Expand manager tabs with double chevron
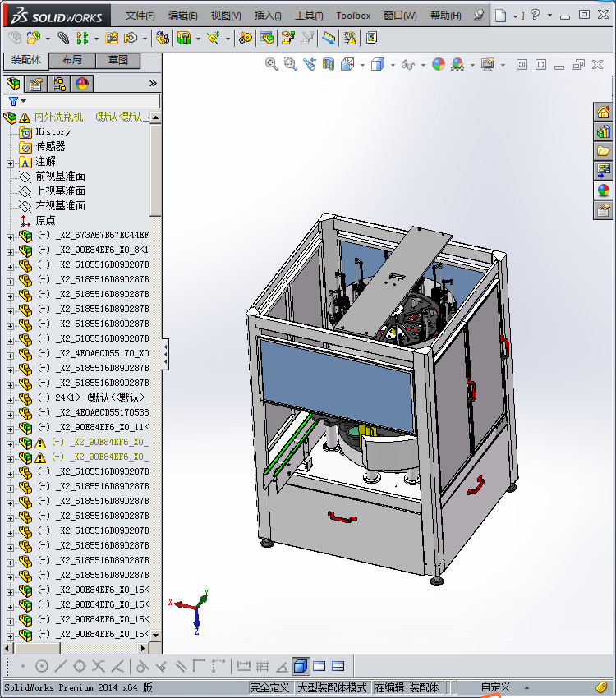The width and height of the screenshot is (616, 698). tap(153, 83)
